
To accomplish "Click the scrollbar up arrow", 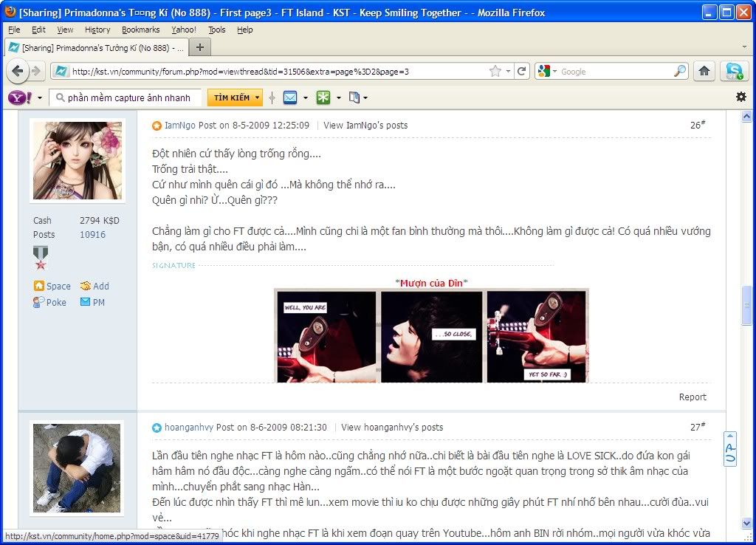I will [746, 116].
